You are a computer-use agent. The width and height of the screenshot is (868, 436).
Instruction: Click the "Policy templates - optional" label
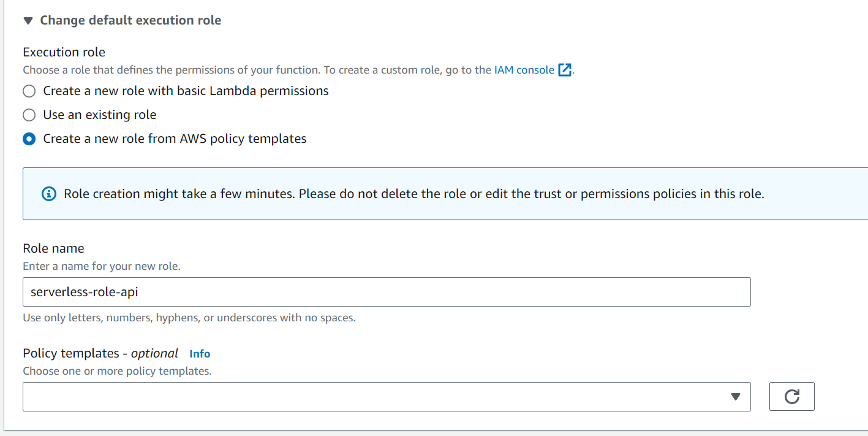(100, 353)
